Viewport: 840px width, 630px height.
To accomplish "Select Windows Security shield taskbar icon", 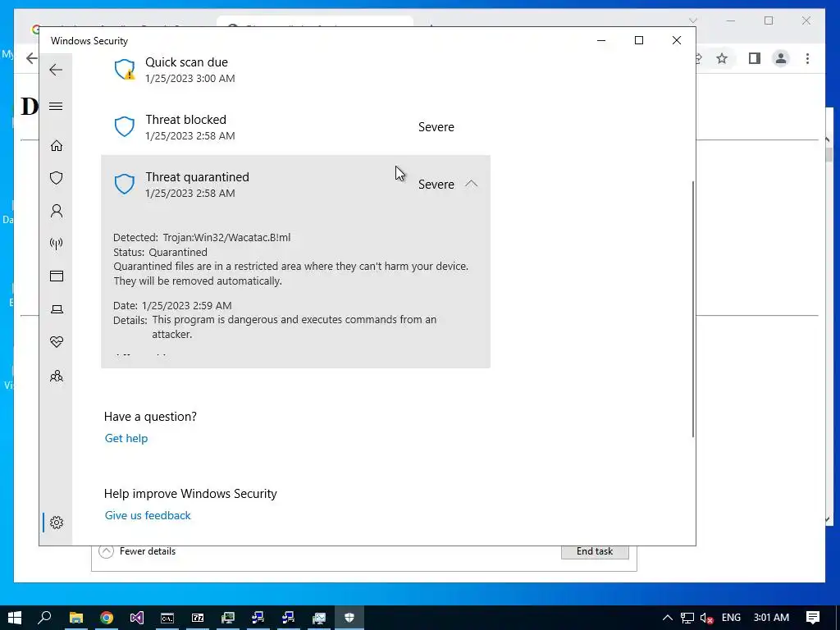I will tap(349, 618).
